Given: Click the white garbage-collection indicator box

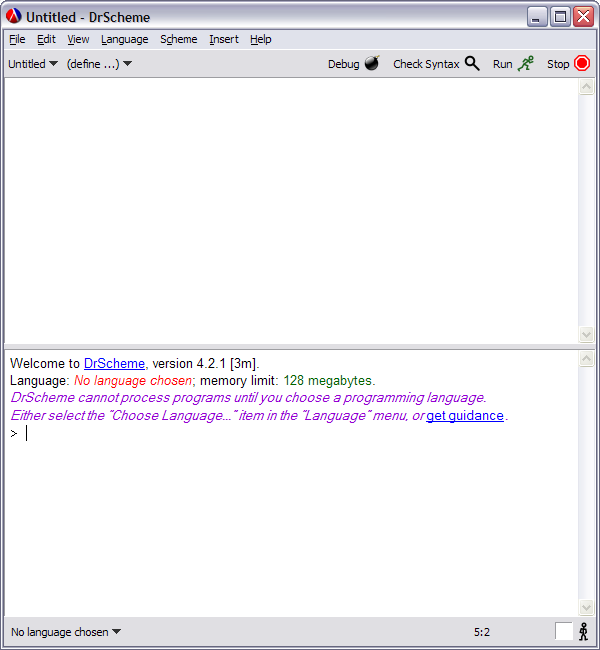Looking at the screenshot, I should [x=564, y=631].
